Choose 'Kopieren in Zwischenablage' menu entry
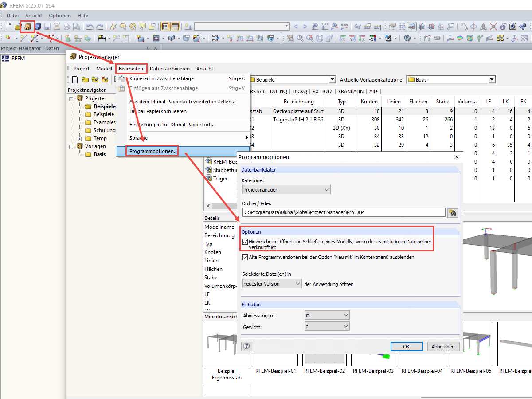 click(x=161, y=78)
